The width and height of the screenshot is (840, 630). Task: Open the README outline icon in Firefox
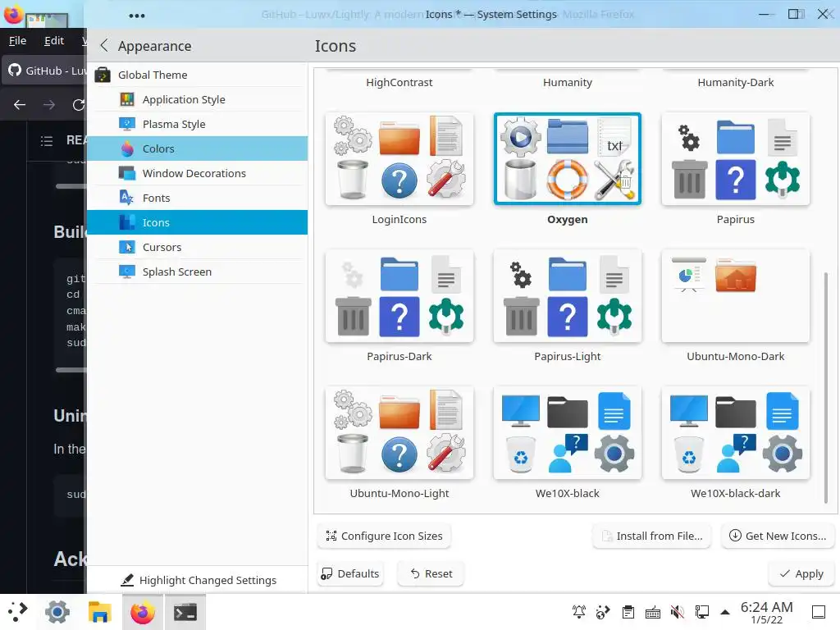click(47, 141)
